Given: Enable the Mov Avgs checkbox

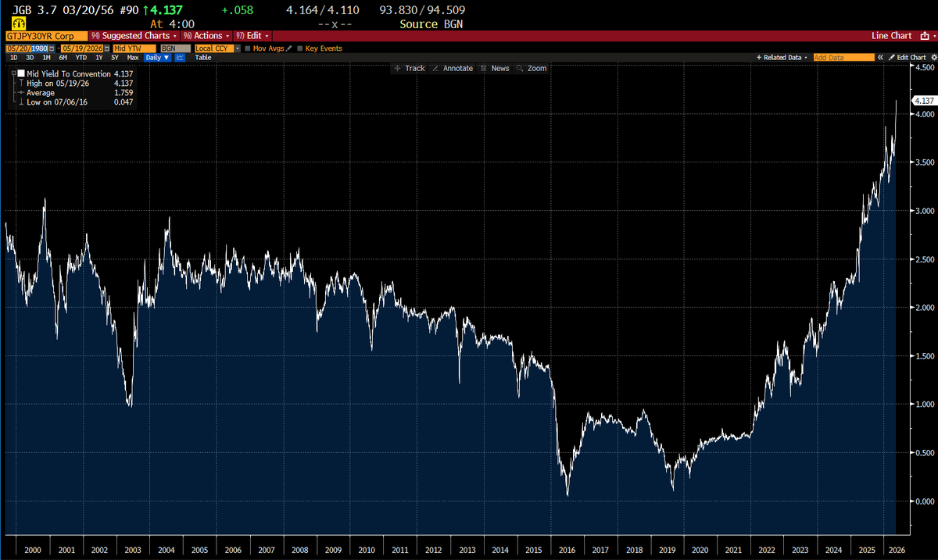Looking at the screenshot, I should 248,48.
